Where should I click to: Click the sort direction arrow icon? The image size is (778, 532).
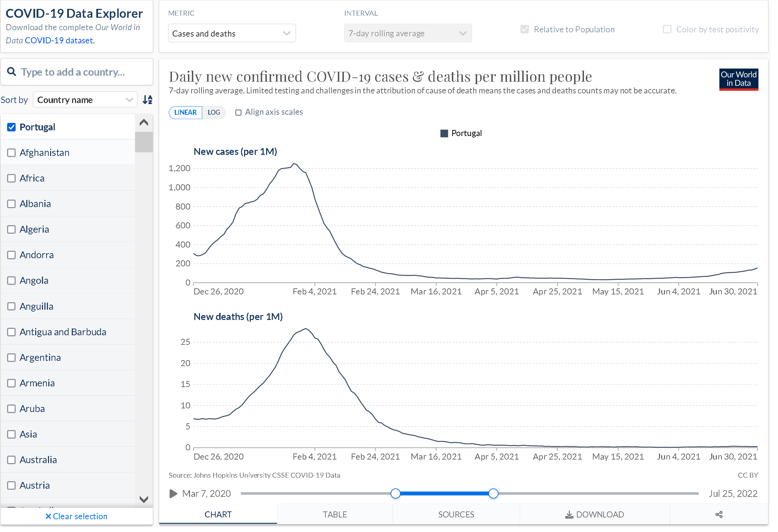point(147,99)
